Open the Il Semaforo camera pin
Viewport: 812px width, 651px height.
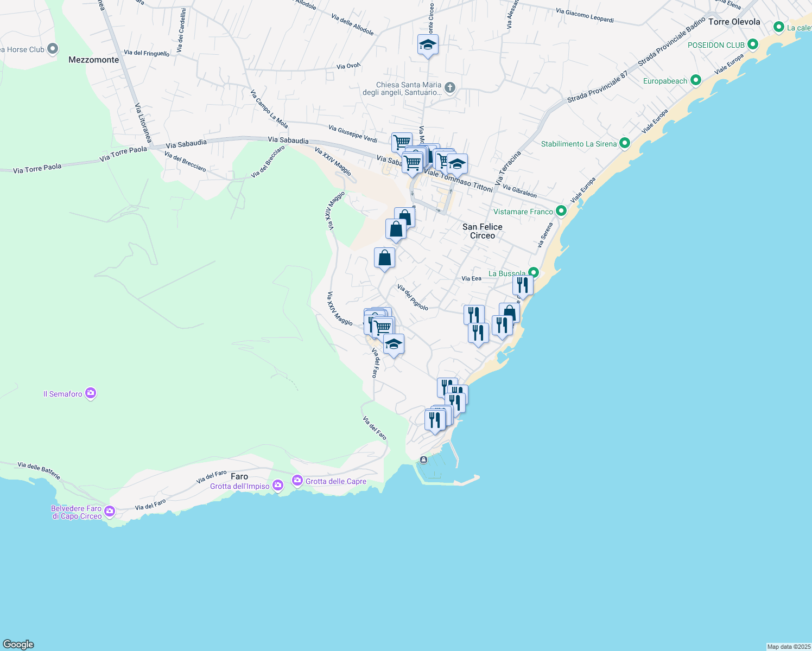tap(91, 393)
